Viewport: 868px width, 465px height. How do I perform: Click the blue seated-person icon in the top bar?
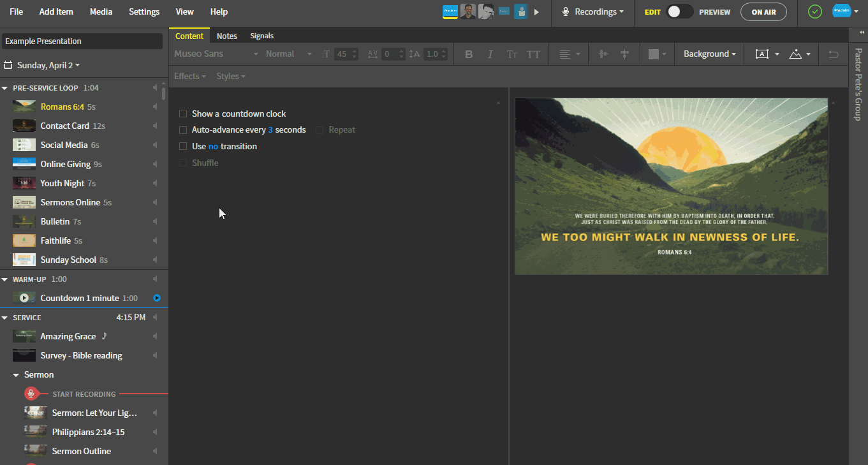[x=521, y=11]
